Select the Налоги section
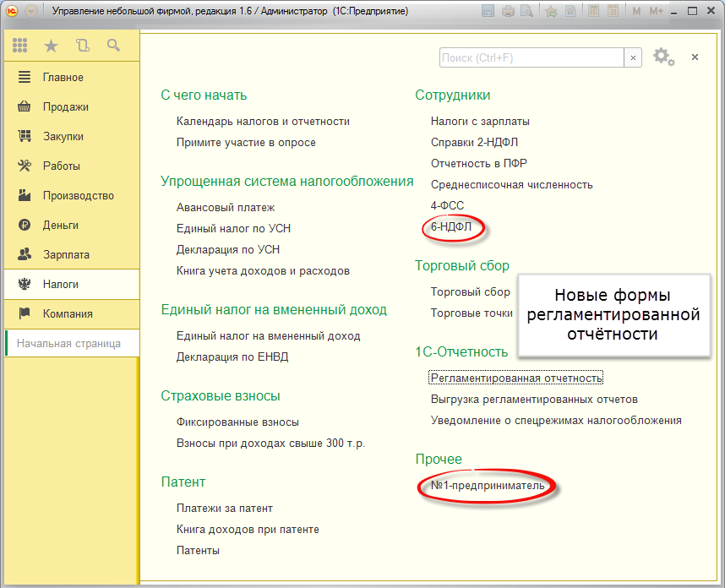 tap(72, 285)
